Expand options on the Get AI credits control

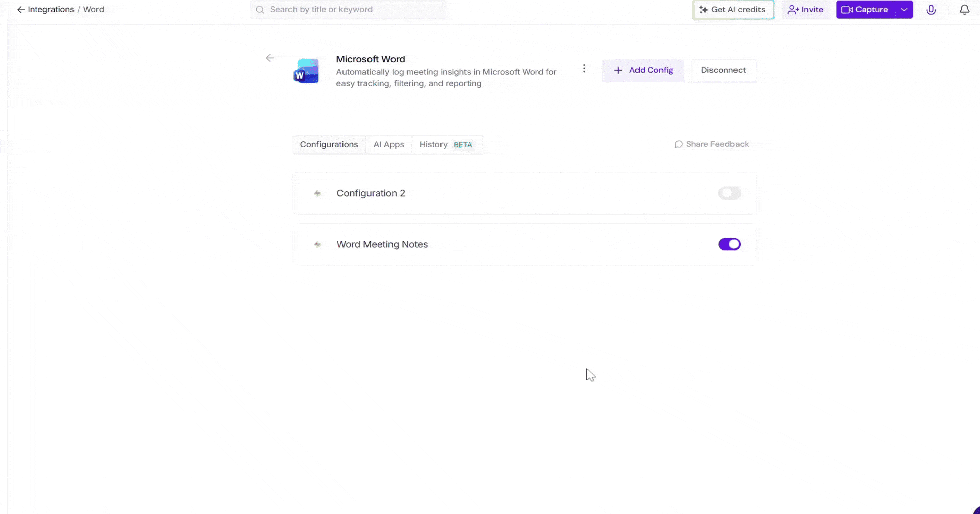pos(733,9)
